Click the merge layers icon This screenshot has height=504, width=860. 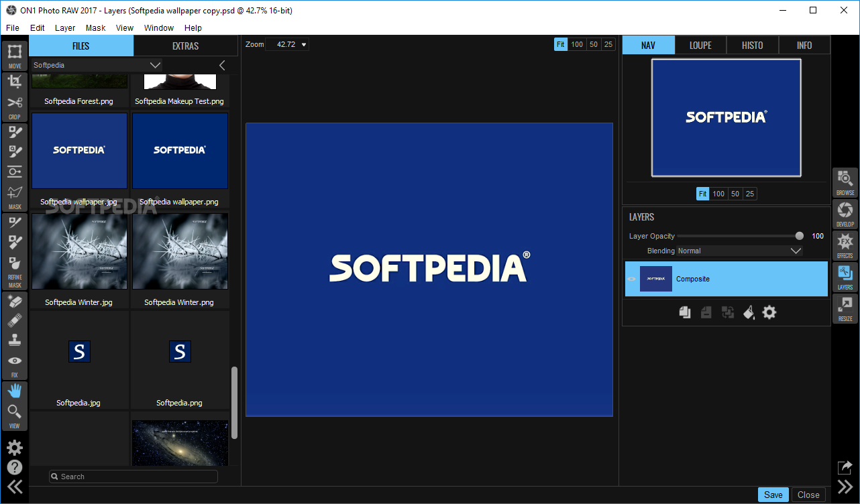tap(727, 312)
